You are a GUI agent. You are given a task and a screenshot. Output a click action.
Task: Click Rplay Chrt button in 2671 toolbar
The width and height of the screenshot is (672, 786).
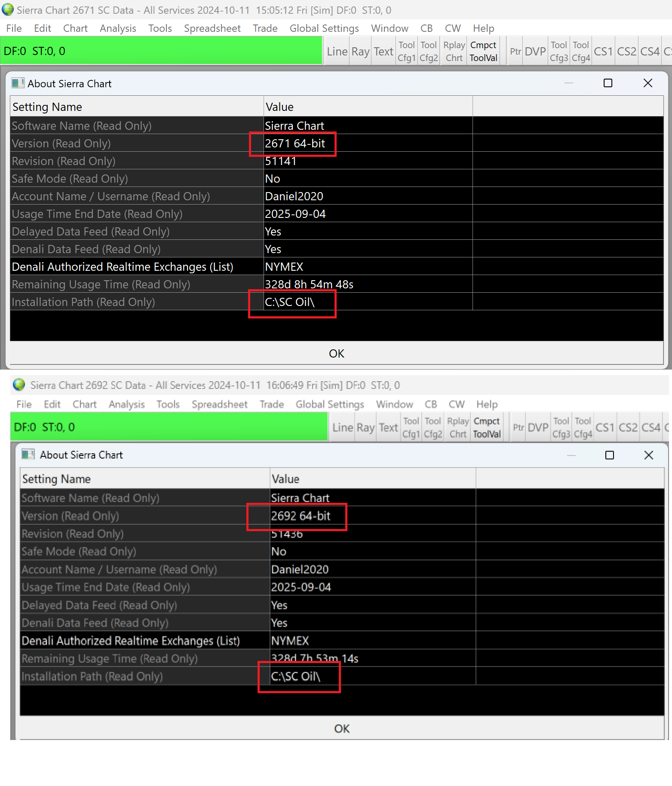pyautogui.click(x=454, y=52)
